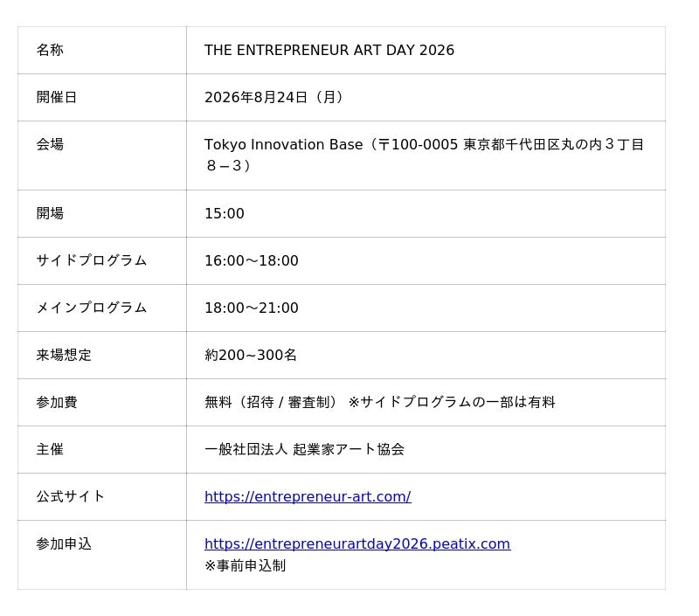
Task: Click the side program time 16:00～18:00
Action: point(252,260)
